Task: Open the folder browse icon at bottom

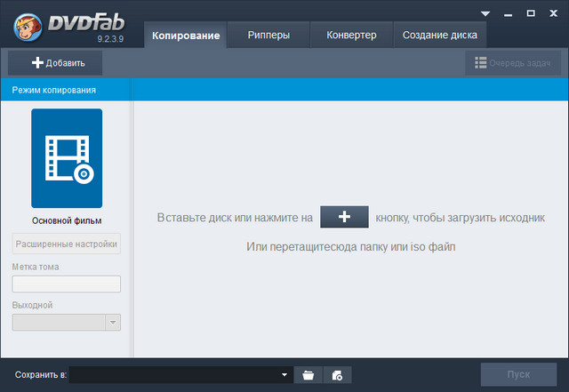Action: [x=308, y=375]
